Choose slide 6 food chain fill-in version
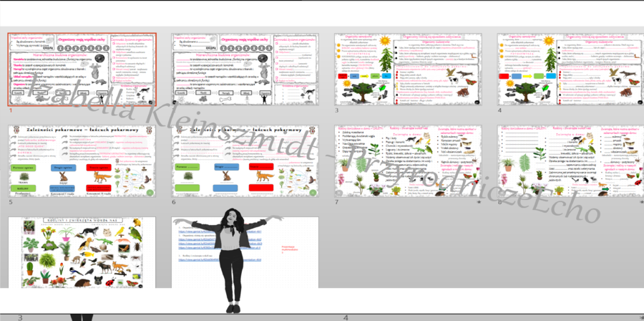644x321 pixels. click(x=244, y=161)
